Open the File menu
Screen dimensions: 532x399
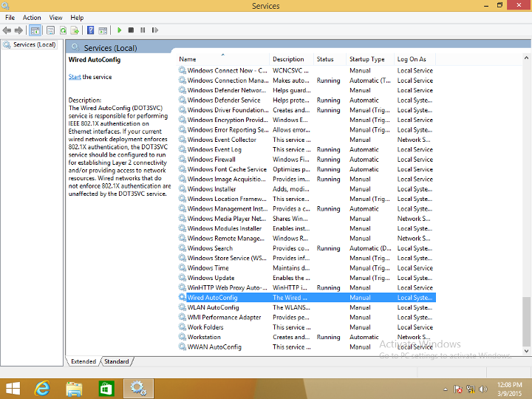[x=10, y=18]
